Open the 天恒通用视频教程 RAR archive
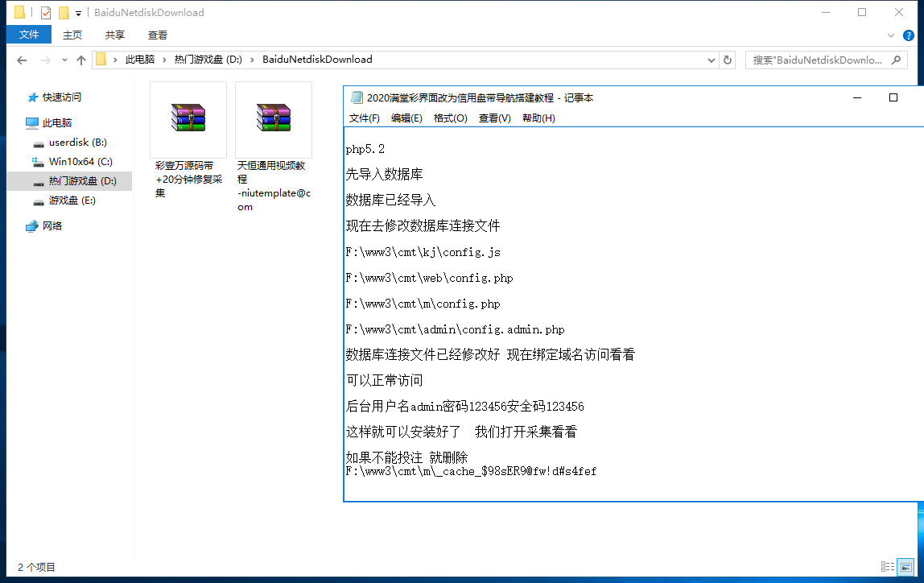 [x=273, y=118]
